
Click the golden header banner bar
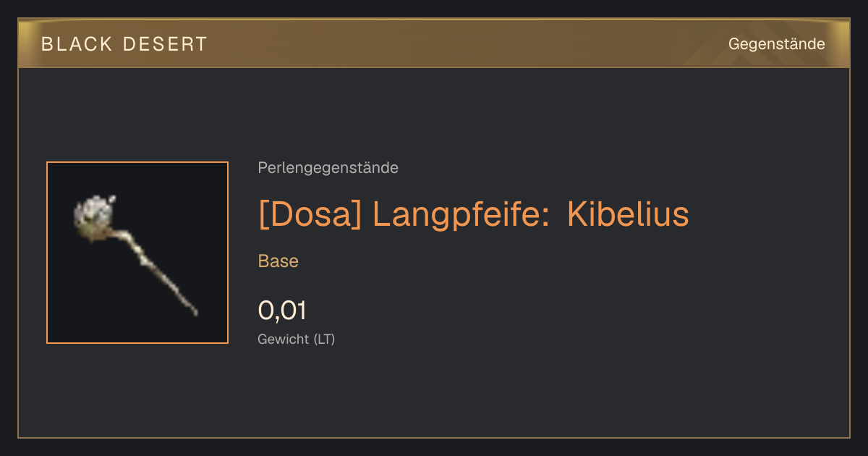(x=434, y=43)
